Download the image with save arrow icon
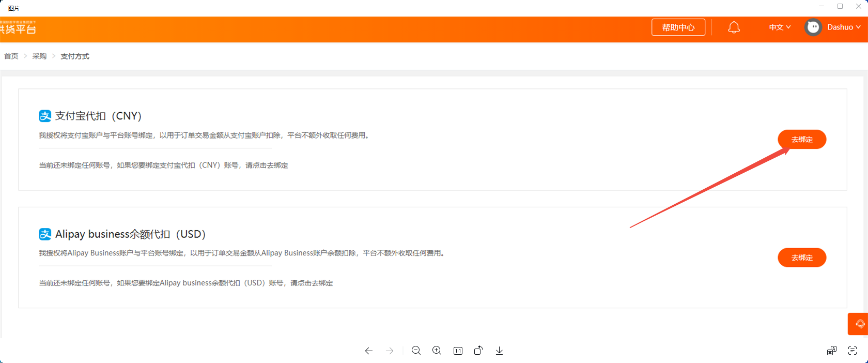868x363 pixels. pos(499,351)
